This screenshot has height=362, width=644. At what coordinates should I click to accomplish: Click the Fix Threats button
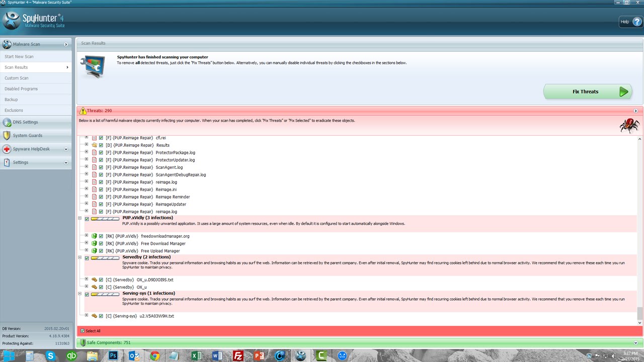pos(588,92)
